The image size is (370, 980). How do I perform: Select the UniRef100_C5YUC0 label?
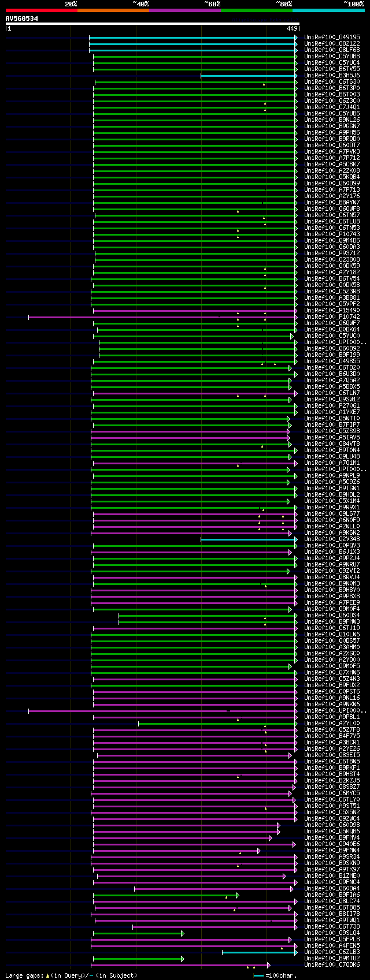(332, 336)
